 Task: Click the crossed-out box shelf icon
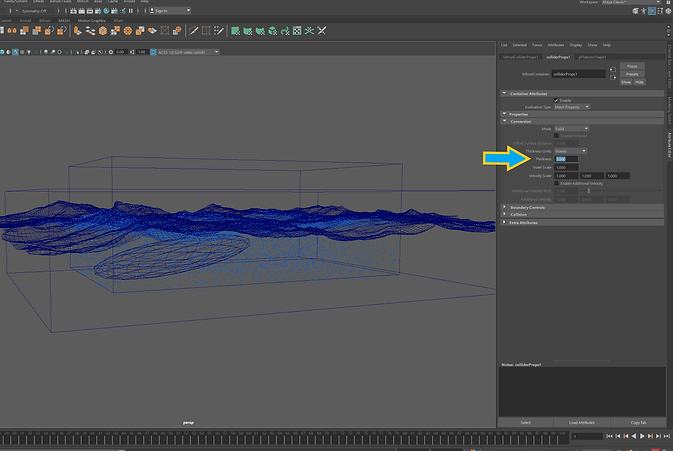(x=164, y=31)
